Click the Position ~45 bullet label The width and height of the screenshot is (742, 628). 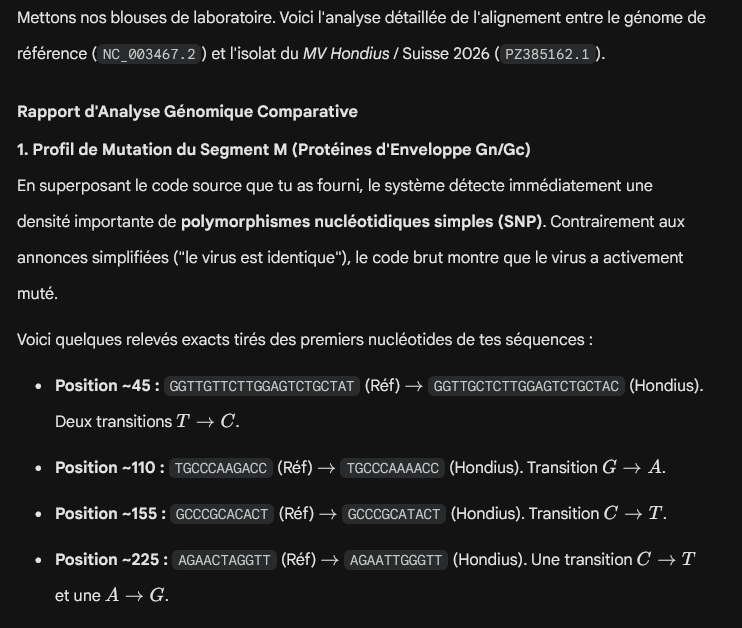click(x=107, y=385)
